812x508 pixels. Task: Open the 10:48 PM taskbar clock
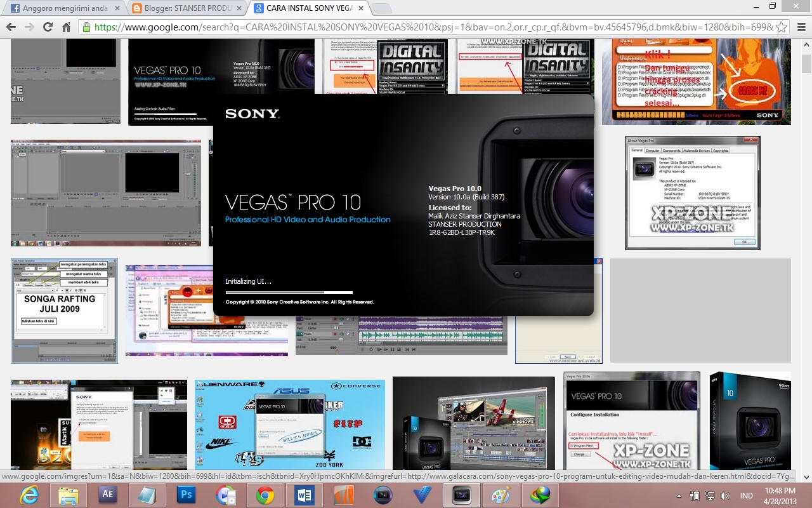(780, 495)
